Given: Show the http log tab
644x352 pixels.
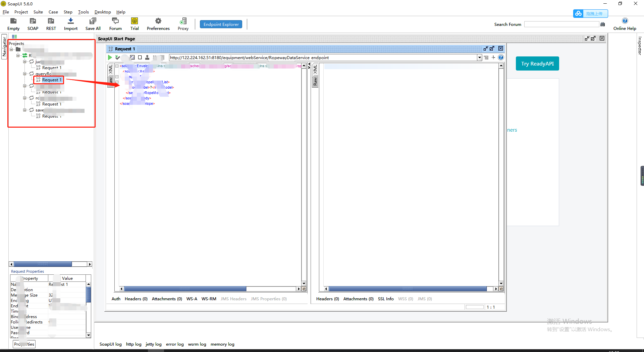Looking at the screenshot, I should [x=134, y=344].
